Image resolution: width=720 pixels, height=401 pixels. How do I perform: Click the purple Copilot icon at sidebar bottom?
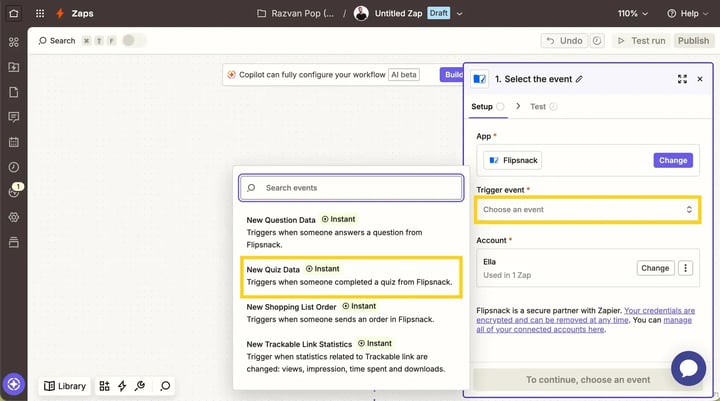tap(14, 384)
